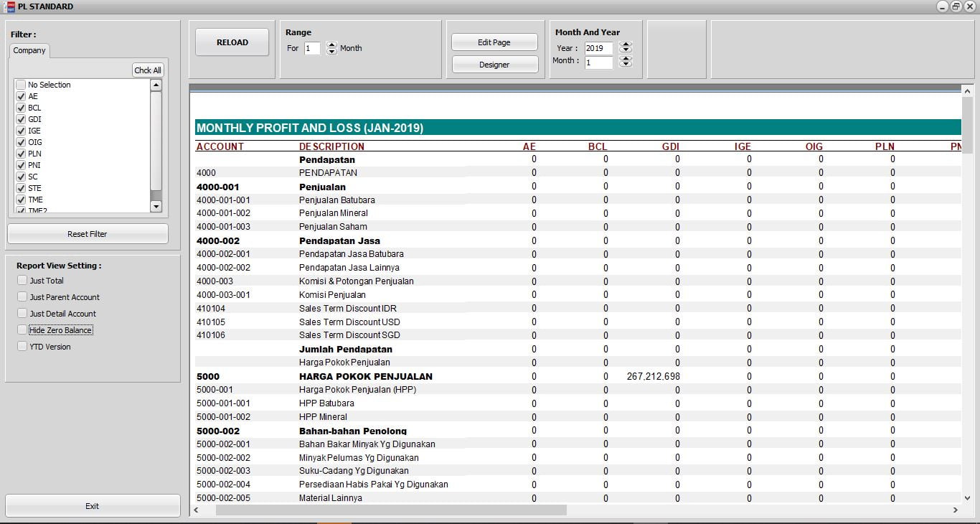Viewport: 980px width, 524px height.
Task: Click the ACCOUNT column header
Action: pyautogui.click(x=220, y=146)
